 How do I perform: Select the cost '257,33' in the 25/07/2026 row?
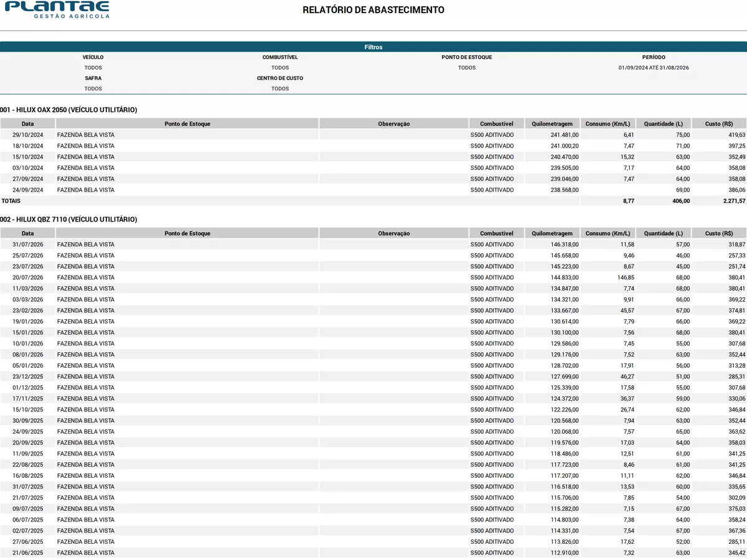(736, 256)
